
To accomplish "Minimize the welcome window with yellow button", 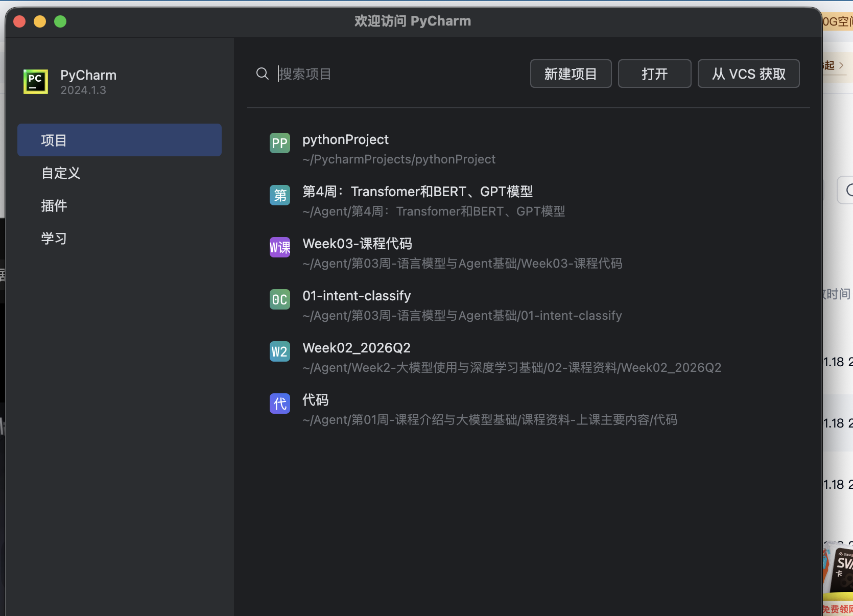I will (40, 21).
